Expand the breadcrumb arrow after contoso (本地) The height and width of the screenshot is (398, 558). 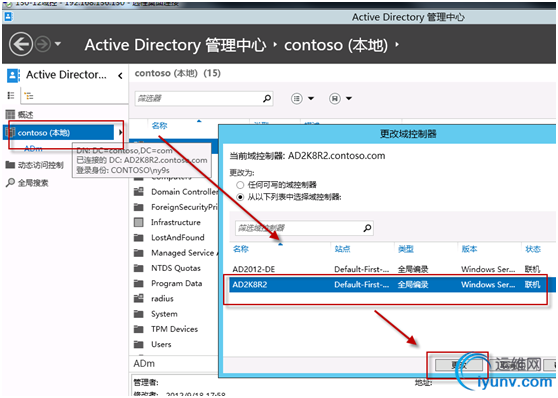coord(397,44)
